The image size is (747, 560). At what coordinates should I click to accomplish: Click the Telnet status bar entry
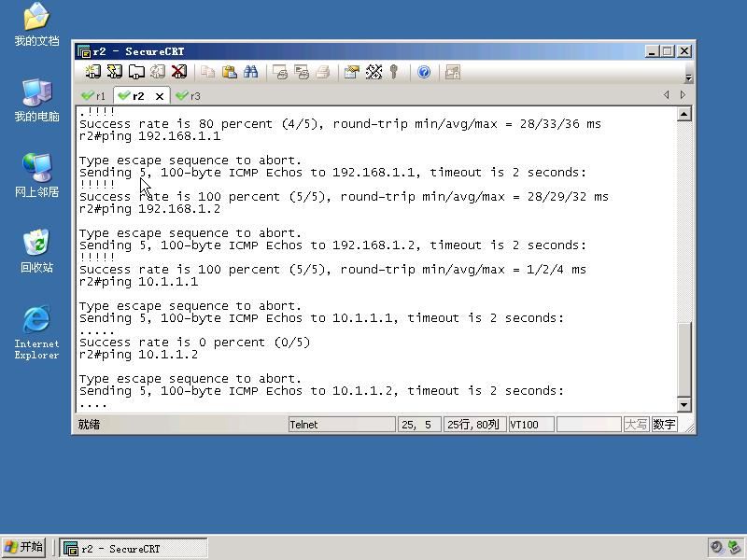[x=342, y=425]
